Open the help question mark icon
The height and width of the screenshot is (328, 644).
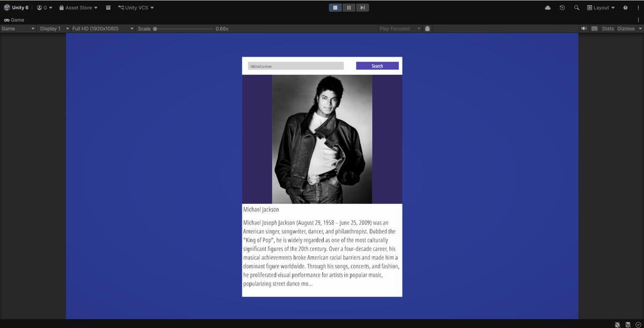(625, 8)
